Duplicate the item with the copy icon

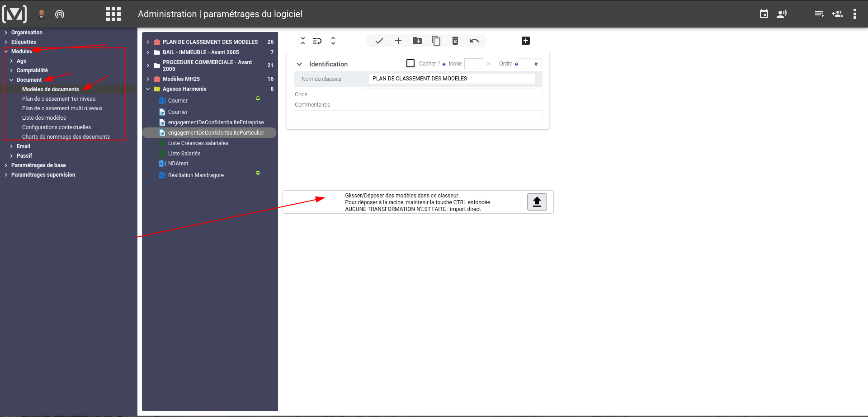point(436,41)
